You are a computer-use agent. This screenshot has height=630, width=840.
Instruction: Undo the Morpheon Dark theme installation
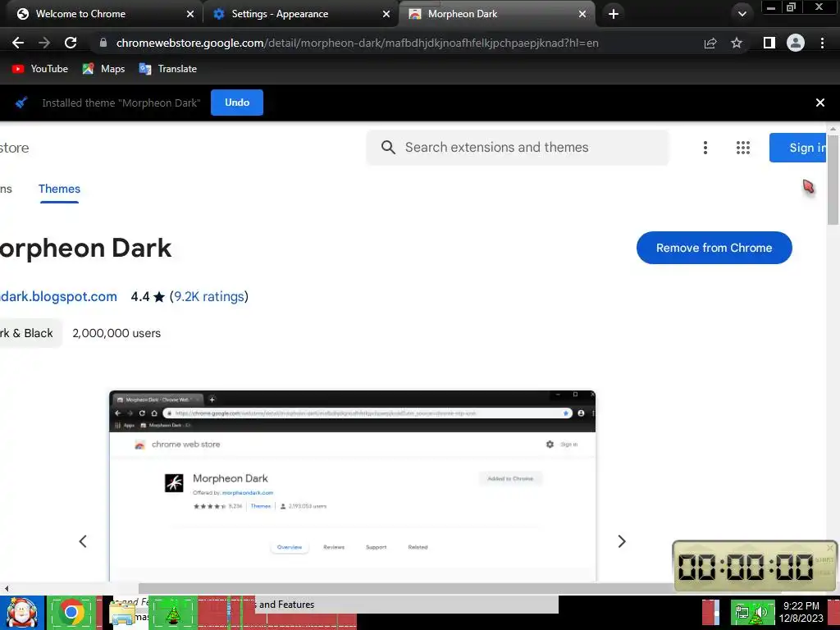click(237, 103)
